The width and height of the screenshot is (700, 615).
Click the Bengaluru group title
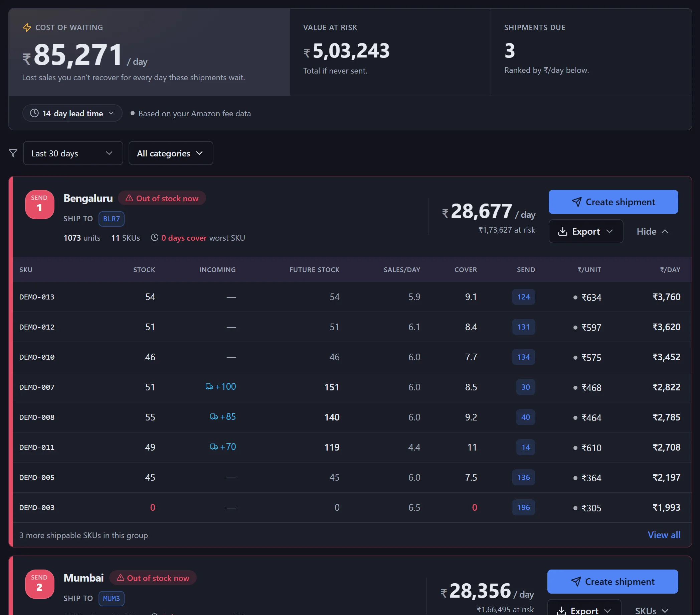coord(88,198)
